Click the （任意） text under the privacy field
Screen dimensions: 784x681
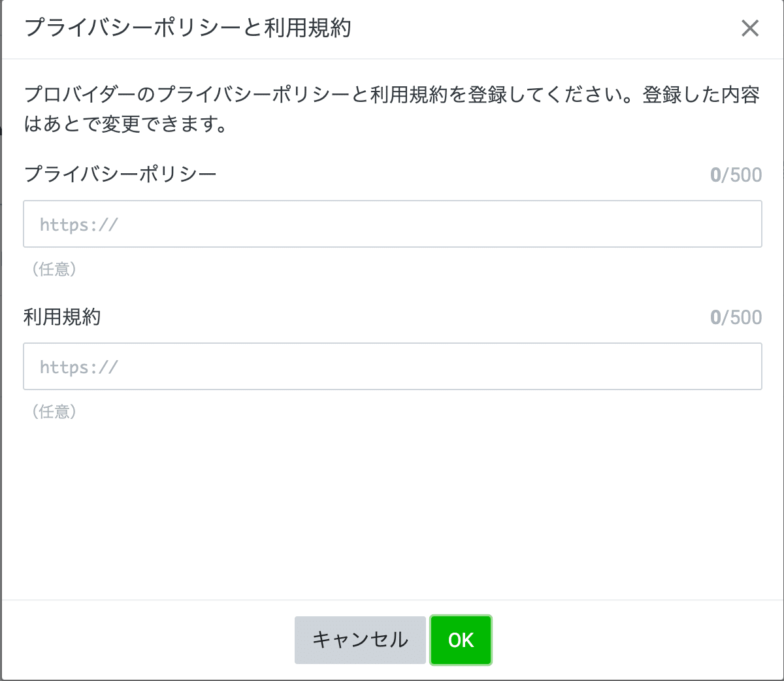pyautogui.click(x=54, y=268)
